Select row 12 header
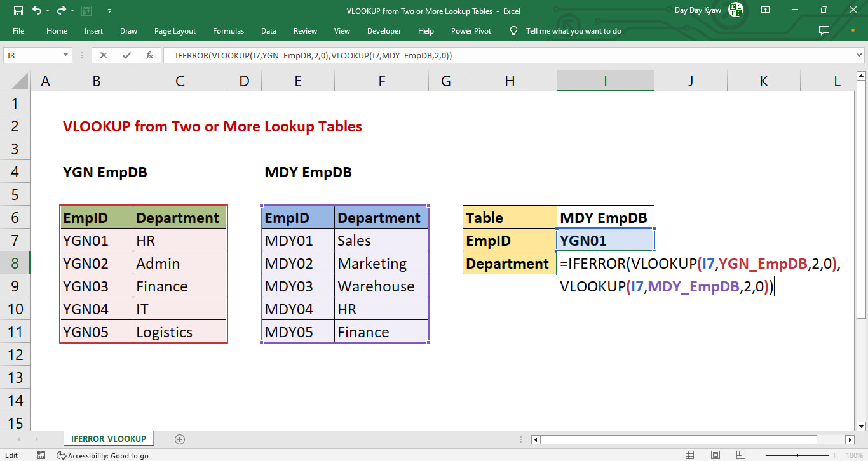Viewport: 868px width, 461px height. [15, 355]
